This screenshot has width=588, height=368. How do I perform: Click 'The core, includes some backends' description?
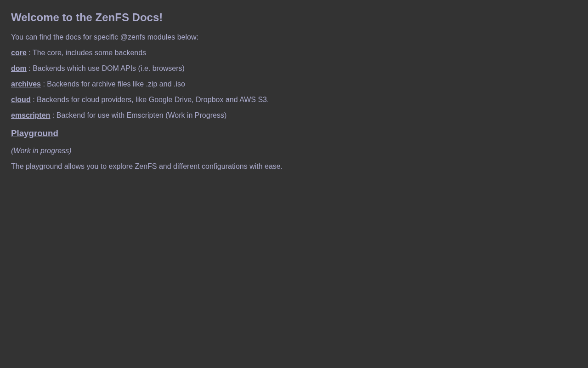coord(89,53)
